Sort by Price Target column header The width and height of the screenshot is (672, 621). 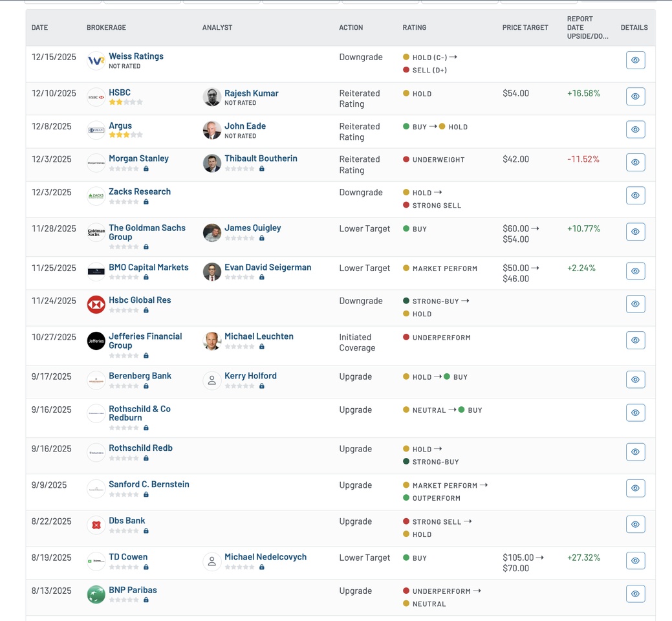pyautogui.click(x=525, y=28)
